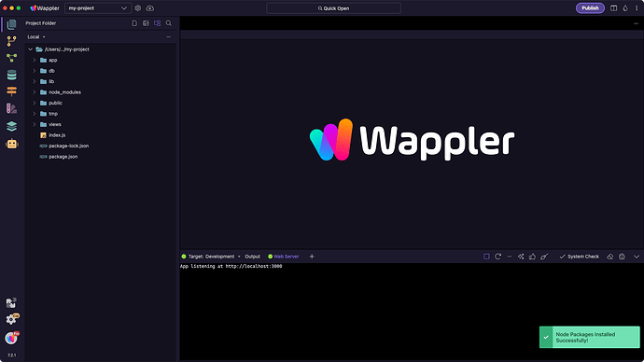Screen dimensions: 644x362
Task: Open the Local target dropdown
Action: (36, 37)
